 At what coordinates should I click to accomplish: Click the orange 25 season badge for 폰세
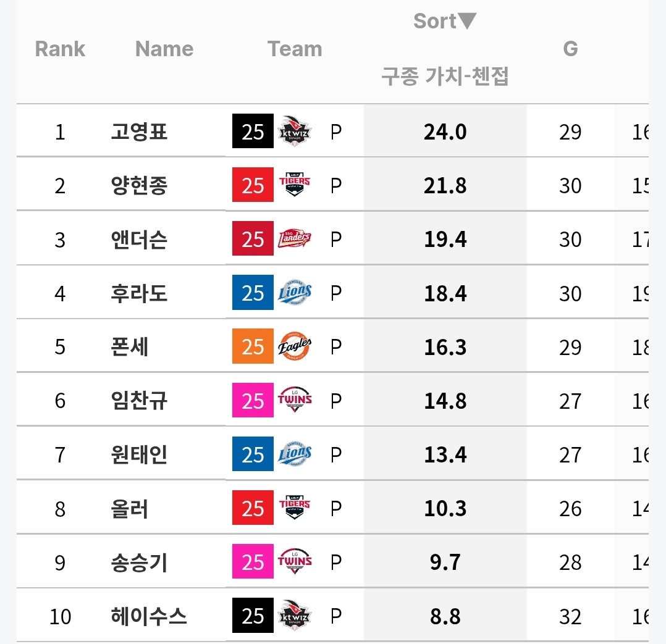tap(253, 346)
